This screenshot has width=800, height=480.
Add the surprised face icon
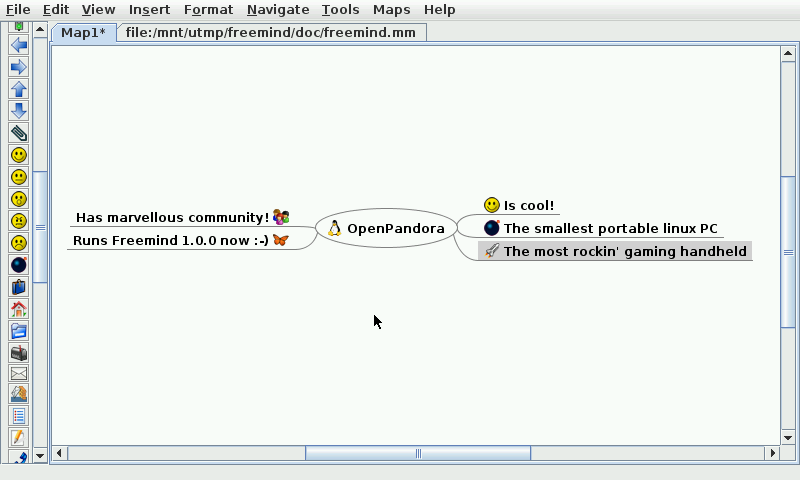coord(19,199)
